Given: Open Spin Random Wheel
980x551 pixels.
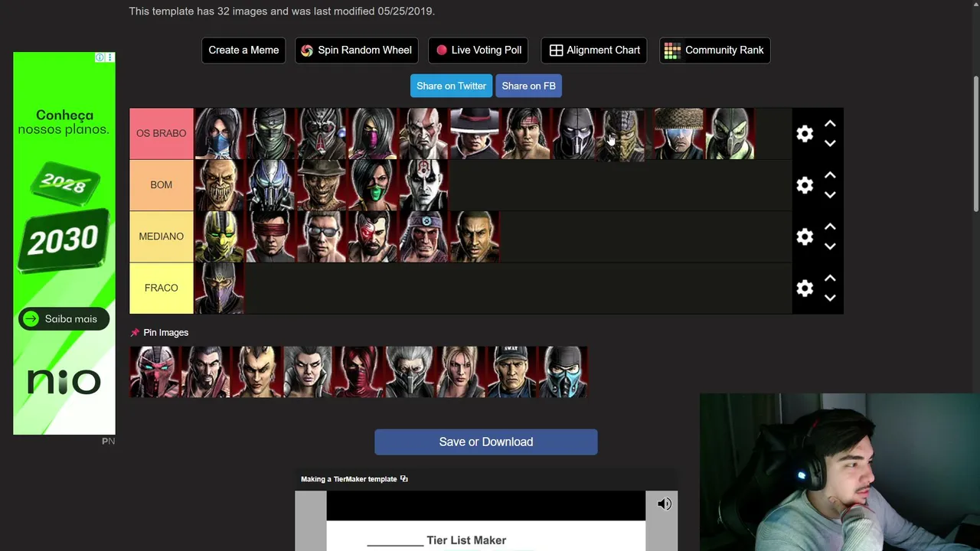Looking at the screenshot, I should pos(357,51).
